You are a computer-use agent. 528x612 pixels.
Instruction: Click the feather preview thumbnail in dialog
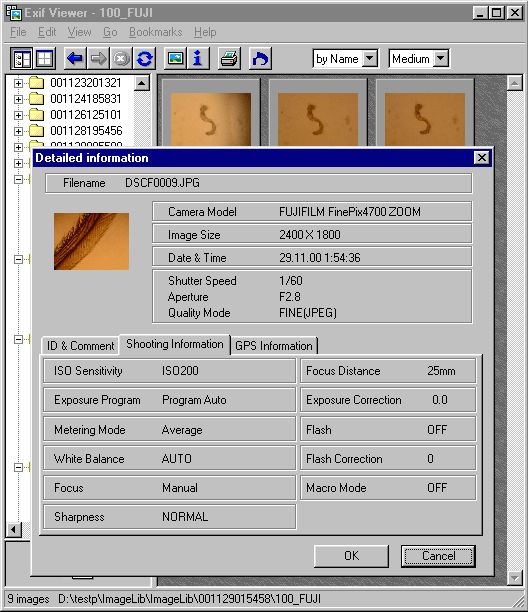click(91, 241)
